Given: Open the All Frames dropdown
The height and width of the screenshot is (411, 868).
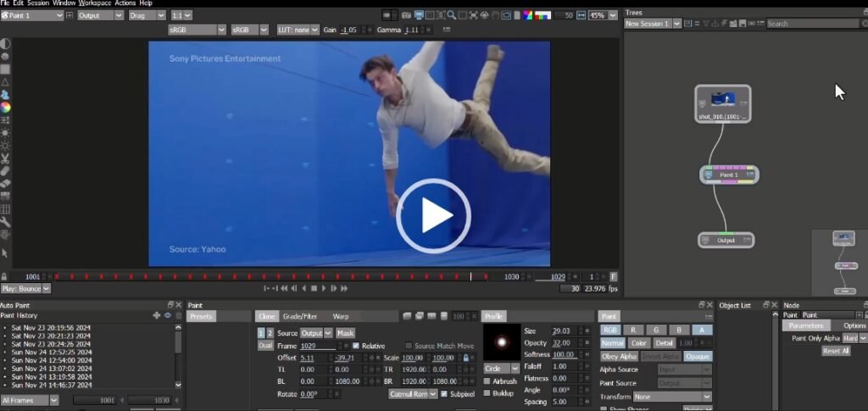Looking at the screenshot, I should pos(30,400).
